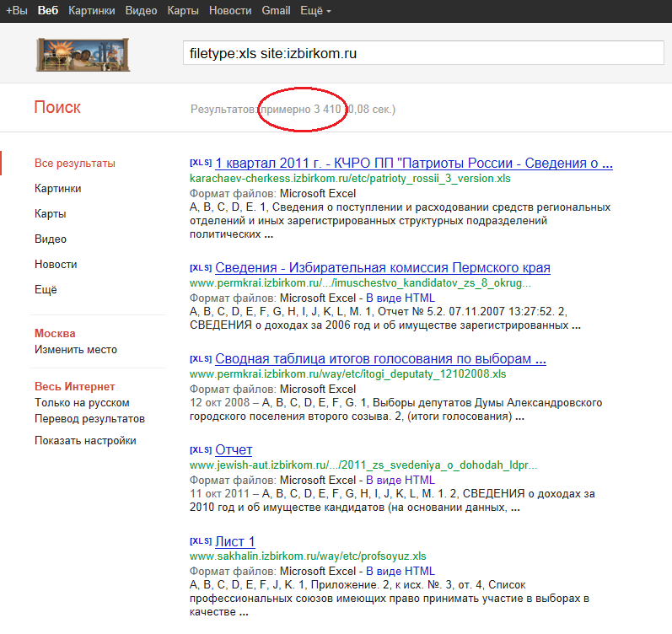Click XLS tag beside Лист 1 result
The image size is (672, 634).
[x=201, y=541]
